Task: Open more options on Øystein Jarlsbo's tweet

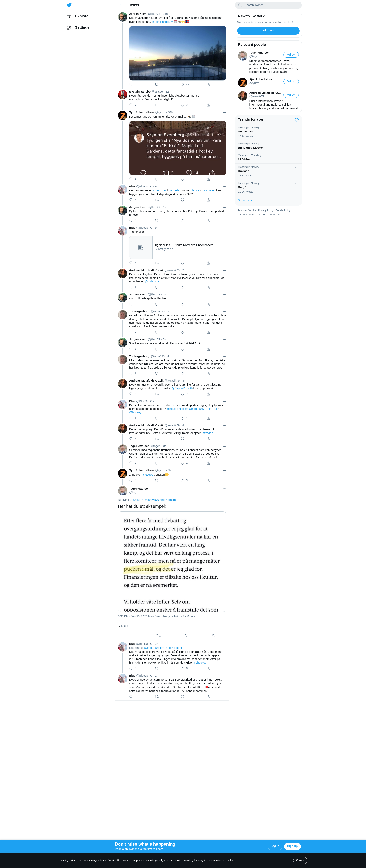Action: [224, 92]
